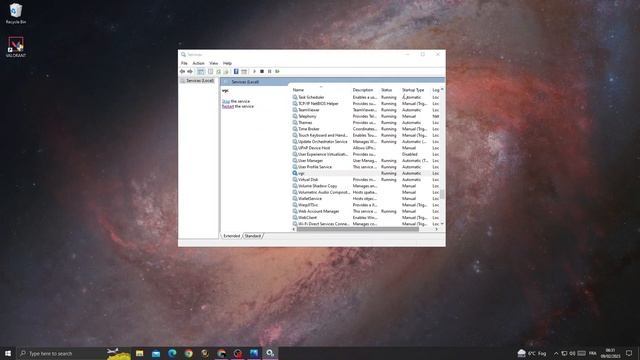Open the Recycle Bin desktop icon

(x=16, y=13)
